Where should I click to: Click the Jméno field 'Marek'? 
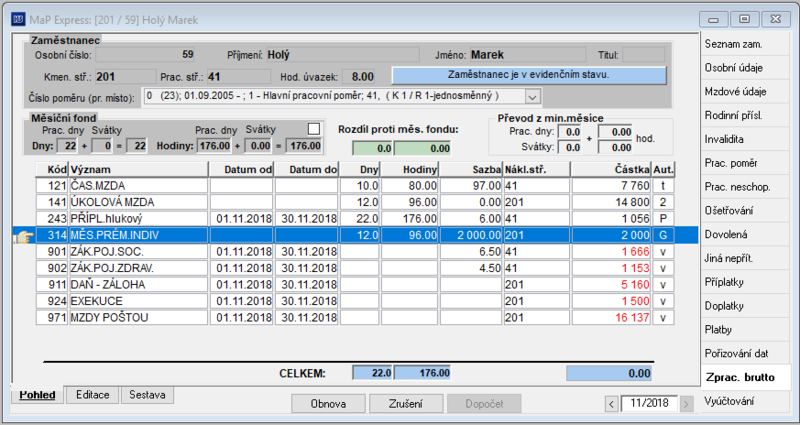(528, 55)
